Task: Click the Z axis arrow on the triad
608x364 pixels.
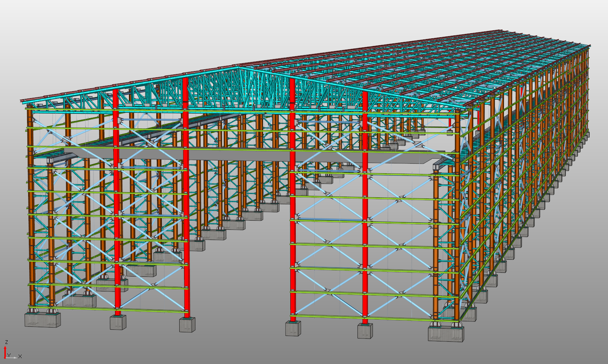Action: click(5, 351)
